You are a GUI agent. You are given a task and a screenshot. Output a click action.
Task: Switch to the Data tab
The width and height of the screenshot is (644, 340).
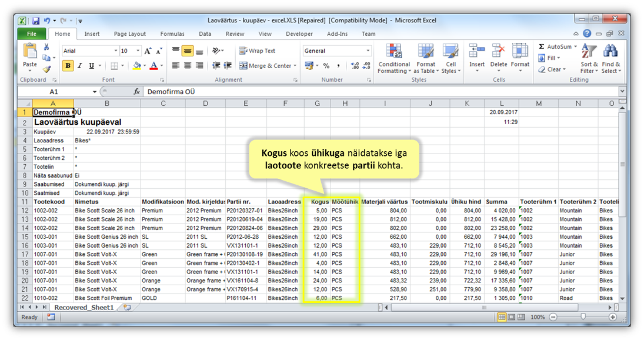(x=205, y=34)
